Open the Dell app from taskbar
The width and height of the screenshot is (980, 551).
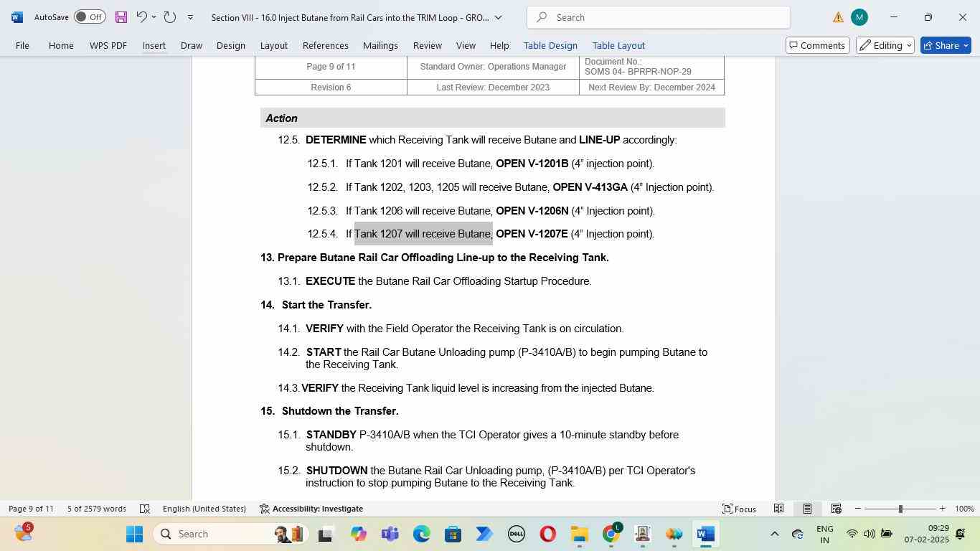tap(516, 534)
